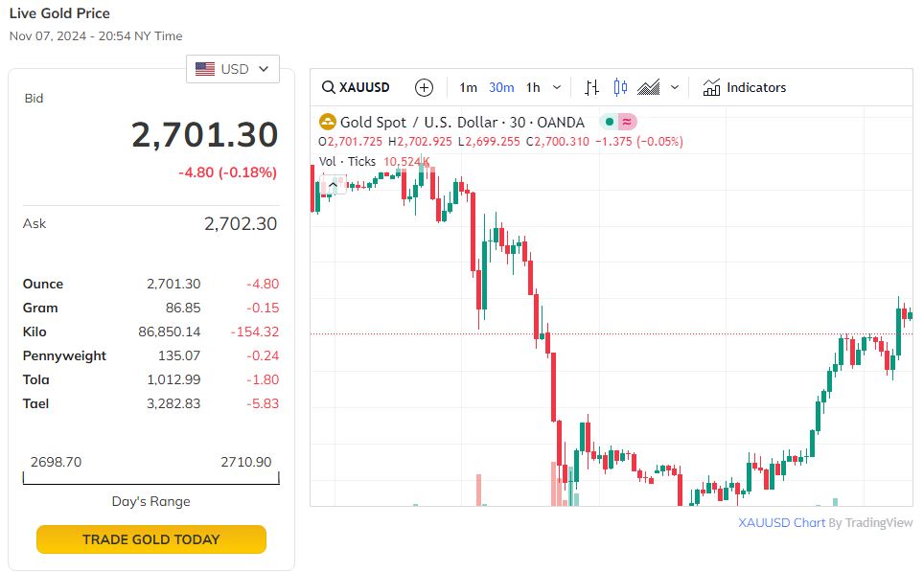This screenshot has width=924, height=572.
Task: Expand the chart style dropdown arrow
Action: 675,87
